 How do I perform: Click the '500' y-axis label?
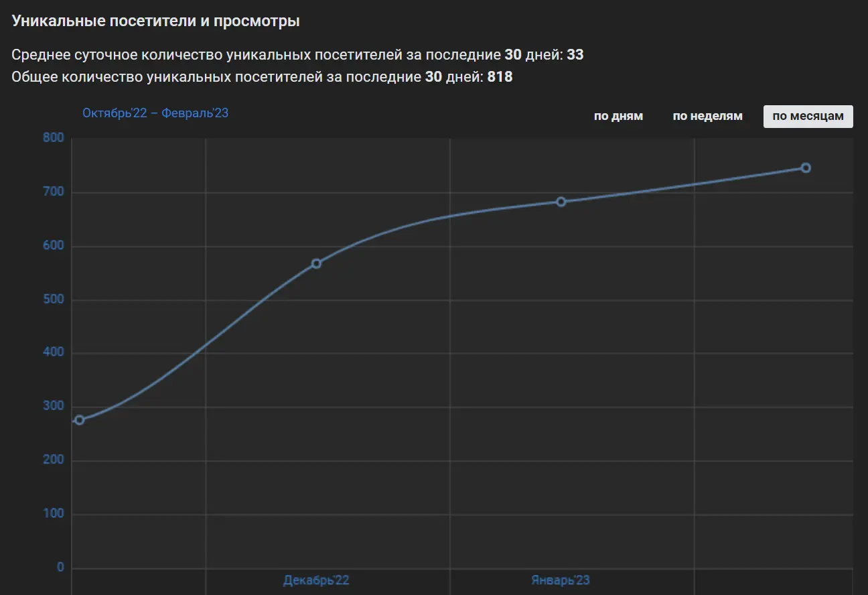[x=54, y=300]
